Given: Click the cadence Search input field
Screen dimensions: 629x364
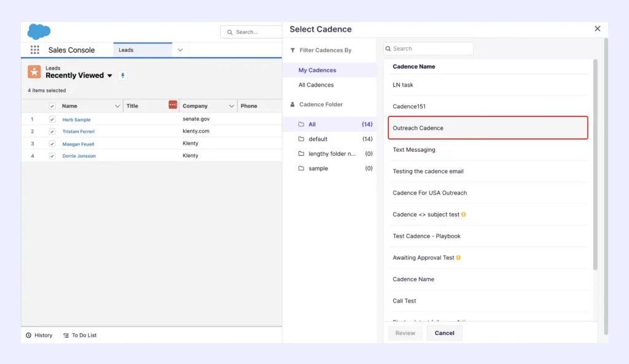Looking at the screenshot, I should 428,48.
